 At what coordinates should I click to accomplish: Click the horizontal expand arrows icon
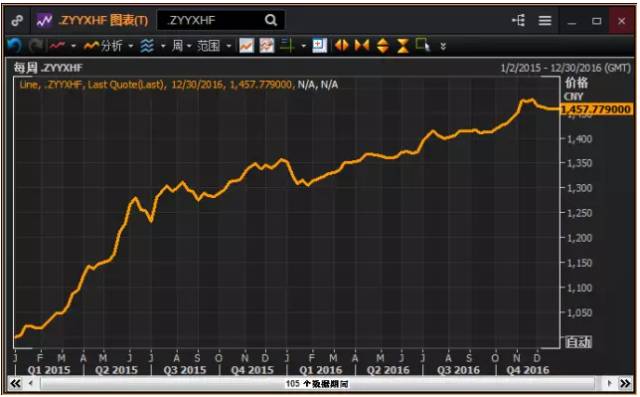coord(342,45)
